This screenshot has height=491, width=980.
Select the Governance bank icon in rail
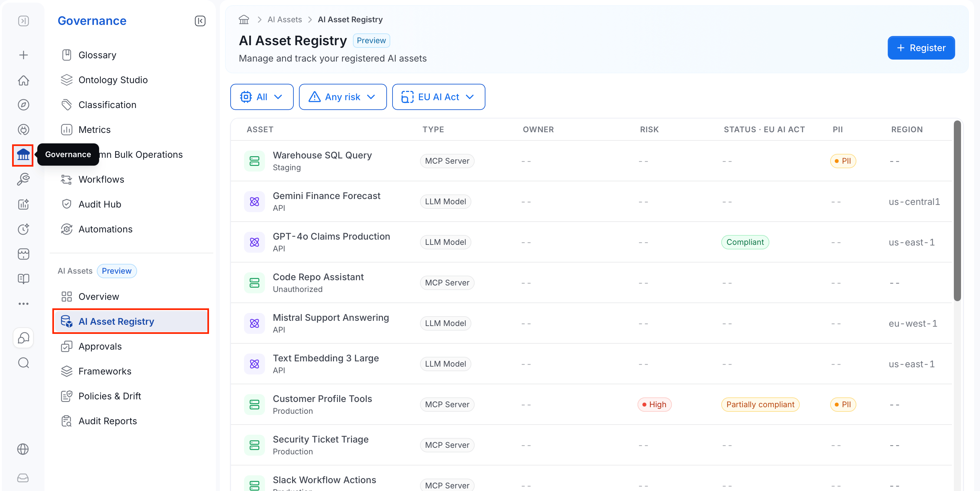[x=23, y=155]
